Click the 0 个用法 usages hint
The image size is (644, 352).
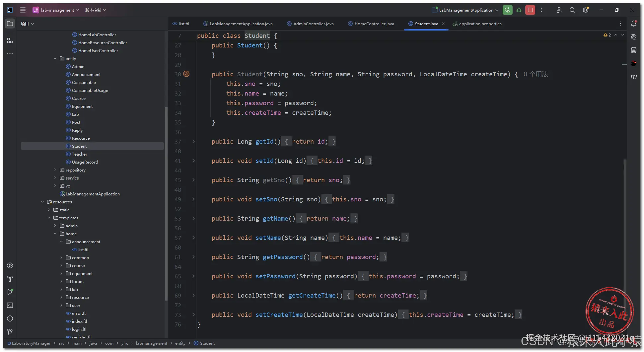click(x=536, y=74)
